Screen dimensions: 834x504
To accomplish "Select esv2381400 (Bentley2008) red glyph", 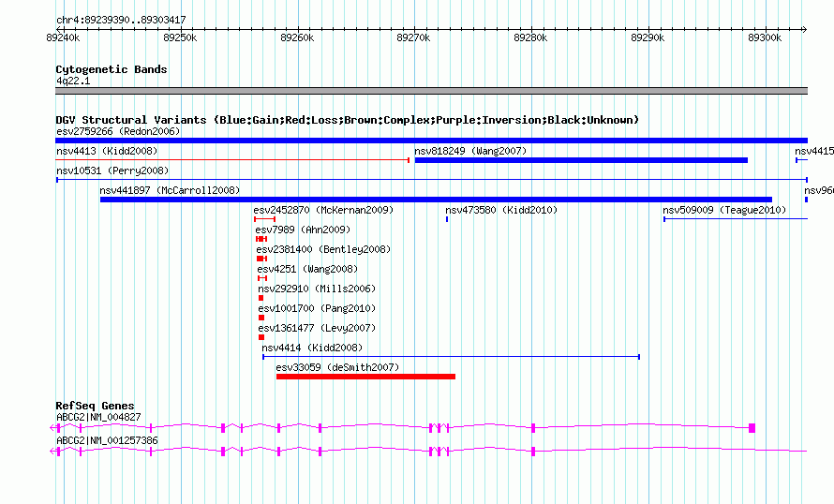I will tap(261, 259).
